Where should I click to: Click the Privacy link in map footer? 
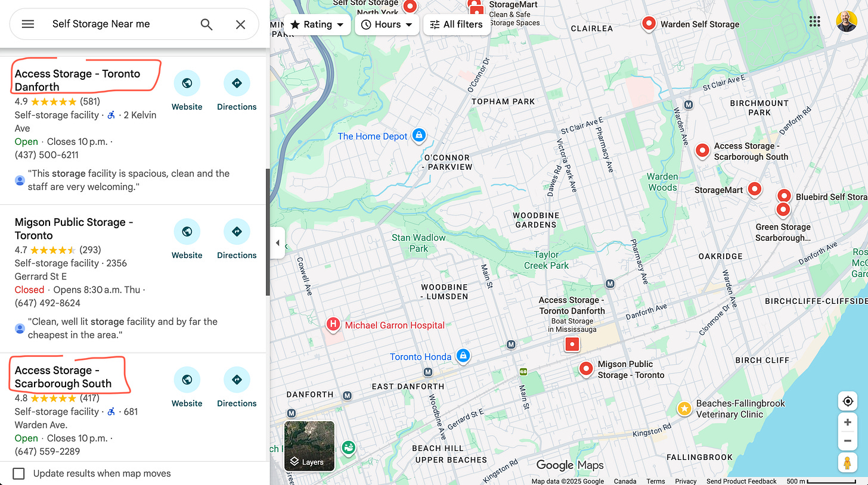(686, 481)
